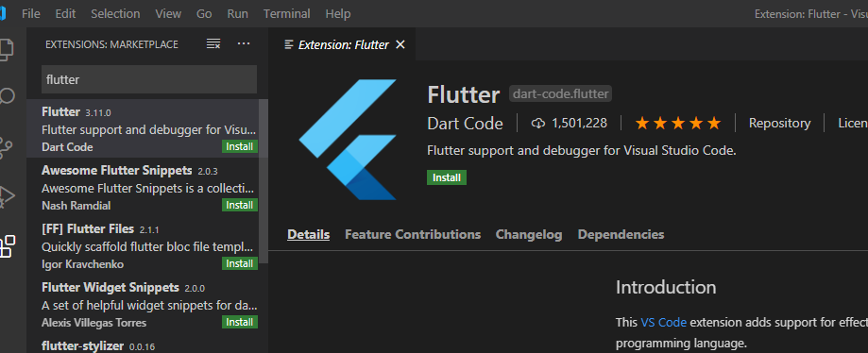Select [FF] Flutter Files list entry
Screen dimensions: 868x353
coord(144,246)
